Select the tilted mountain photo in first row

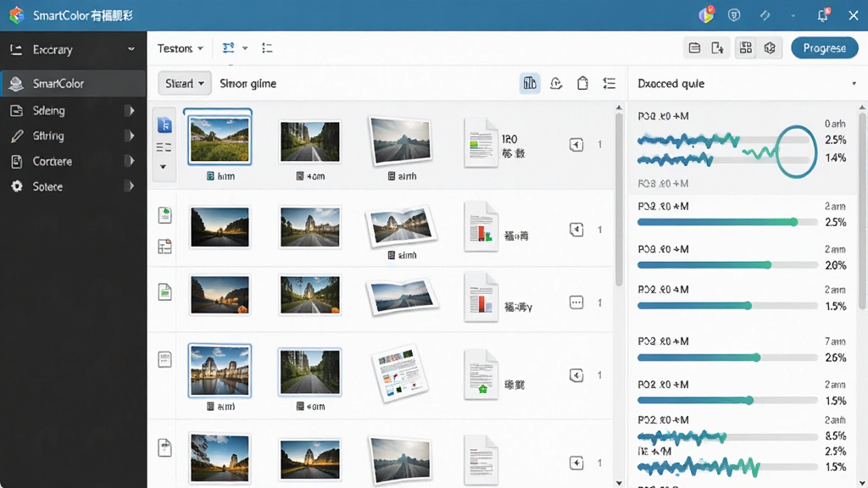coord(401,141)
